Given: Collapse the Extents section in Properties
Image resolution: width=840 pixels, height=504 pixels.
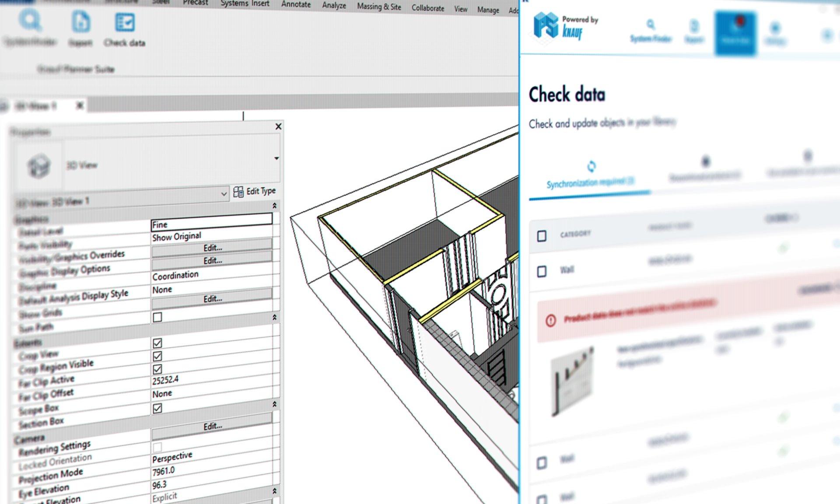Looking at the screenshot, I should coord(274,317).
